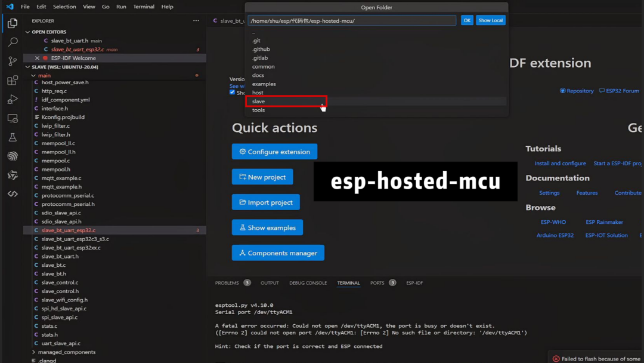Click the C icon beside slave_bt_uart.h in Open Editors
The height and width of the screenshot is (363, 644).
[45, 41]
